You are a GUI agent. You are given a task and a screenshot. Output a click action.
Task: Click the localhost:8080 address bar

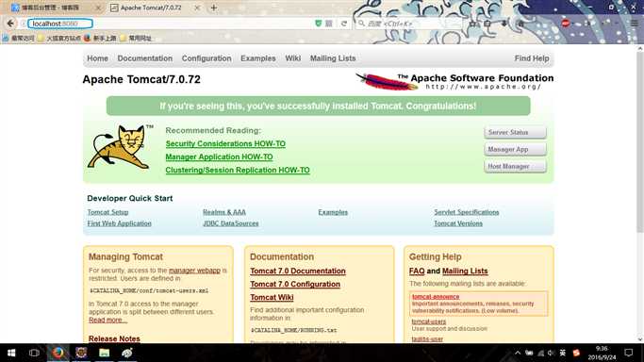(x=60, y=24)
